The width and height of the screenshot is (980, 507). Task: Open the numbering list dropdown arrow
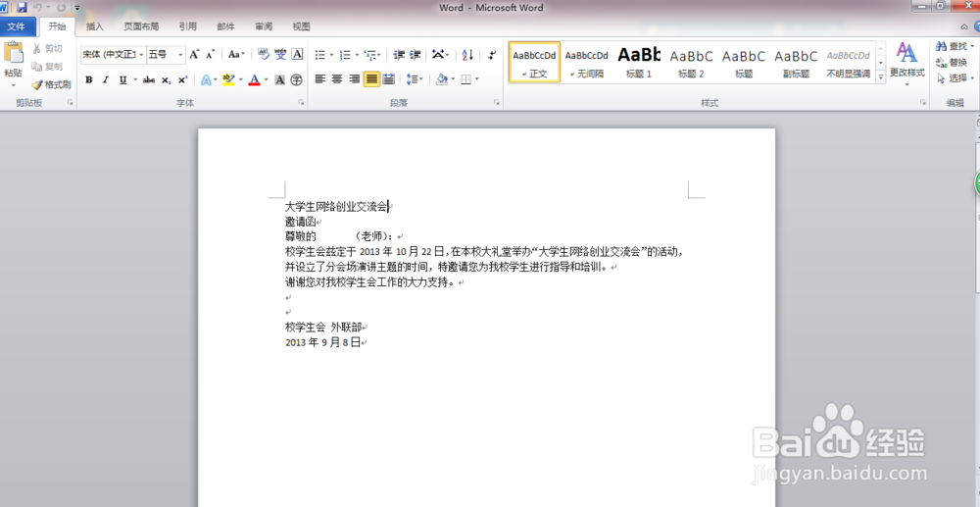(x=357, y=55)
